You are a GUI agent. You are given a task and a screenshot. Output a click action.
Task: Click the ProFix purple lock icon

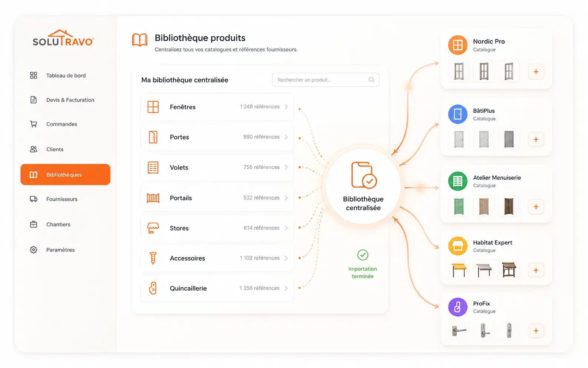[x=457, y=307]
